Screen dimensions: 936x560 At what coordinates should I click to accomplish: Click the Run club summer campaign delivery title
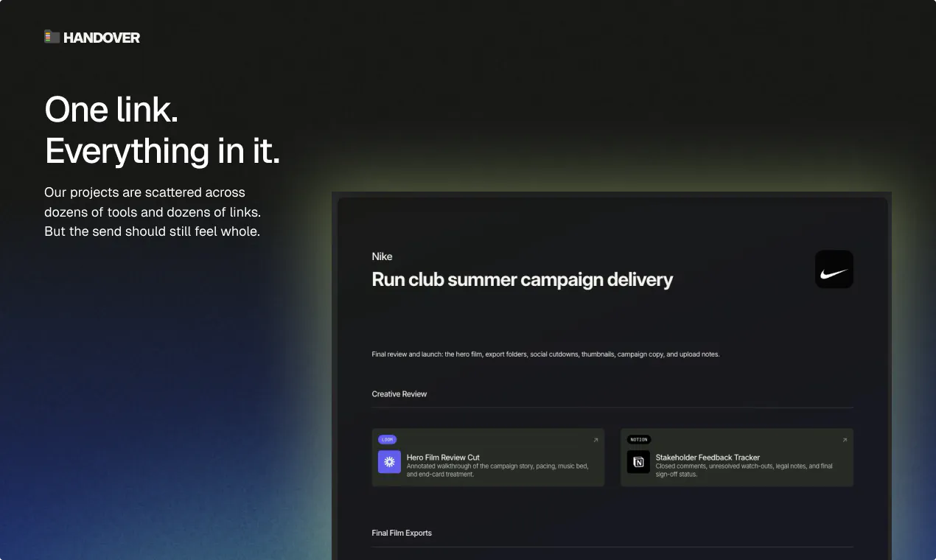(x=523, y=280)
